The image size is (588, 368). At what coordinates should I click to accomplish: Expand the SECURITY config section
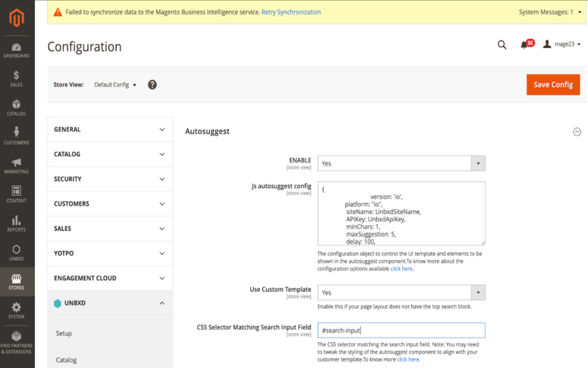point(110,179)
